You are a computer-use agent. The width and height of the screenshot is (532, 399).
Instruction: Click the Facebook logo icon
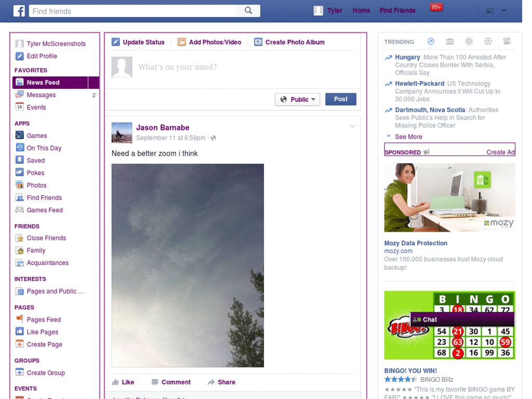pos(19,11)
